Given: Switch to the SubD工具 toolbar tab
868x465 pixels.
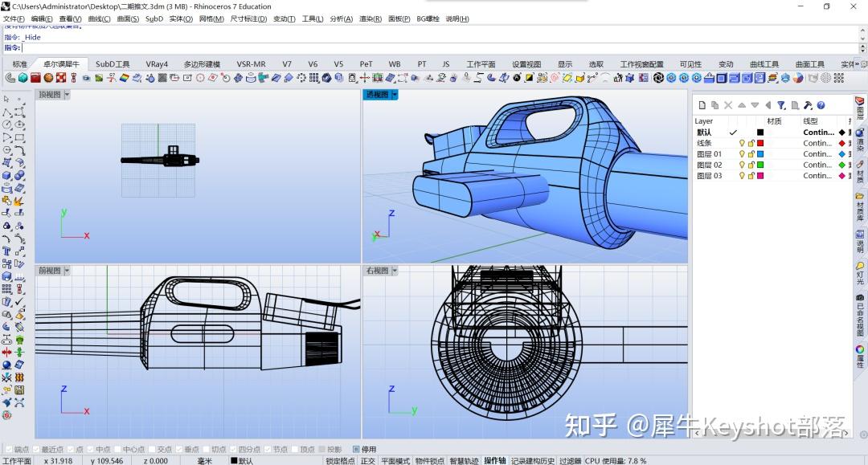Looking at the screenshot, I should 112,63.
